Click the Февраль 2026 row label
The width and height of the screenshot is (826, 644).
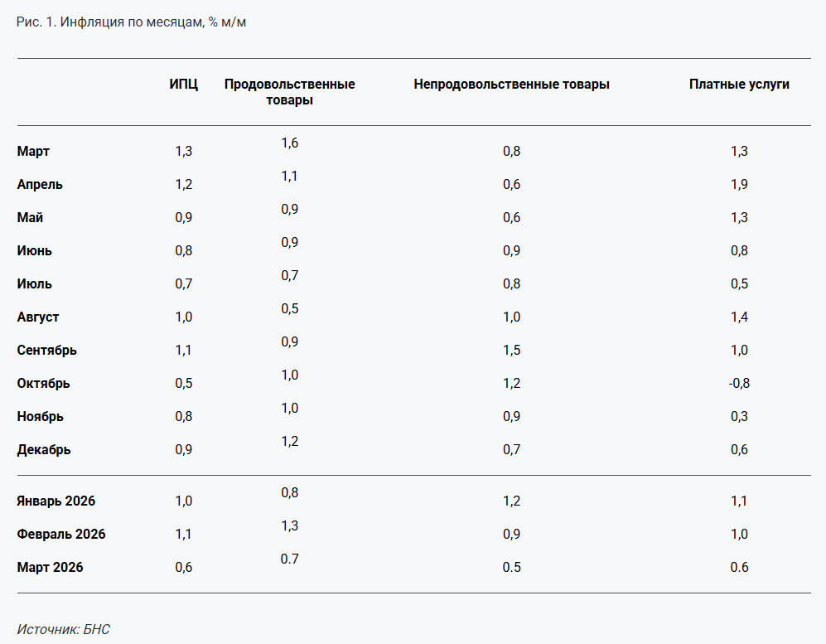pos(61,535)
